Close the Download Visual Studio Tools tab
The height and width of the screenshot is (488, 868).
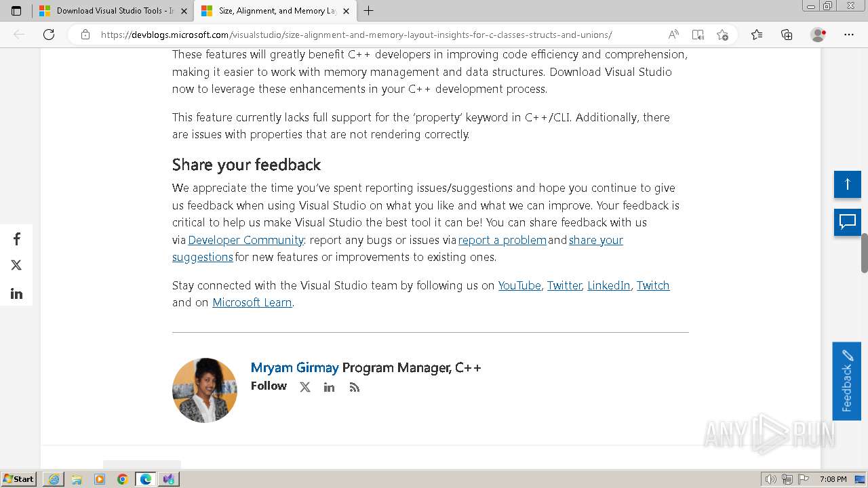click(184, 11)
